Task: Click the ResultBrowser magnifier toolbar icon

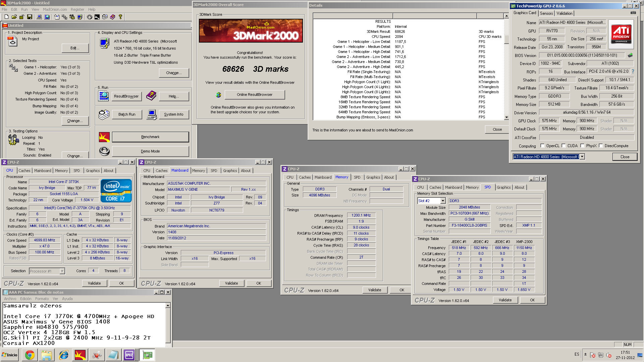Action: click(x=47, y=17)
